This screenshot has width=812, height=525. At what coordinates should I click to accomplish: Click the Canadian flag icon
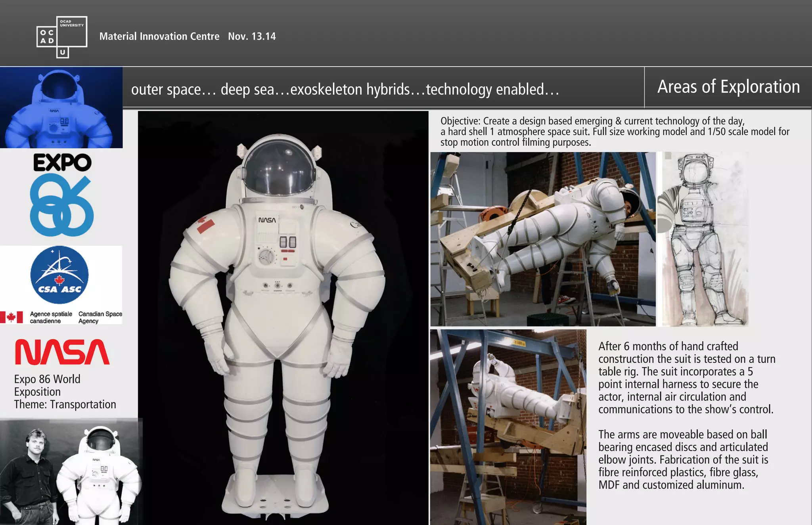pos(11,317)
